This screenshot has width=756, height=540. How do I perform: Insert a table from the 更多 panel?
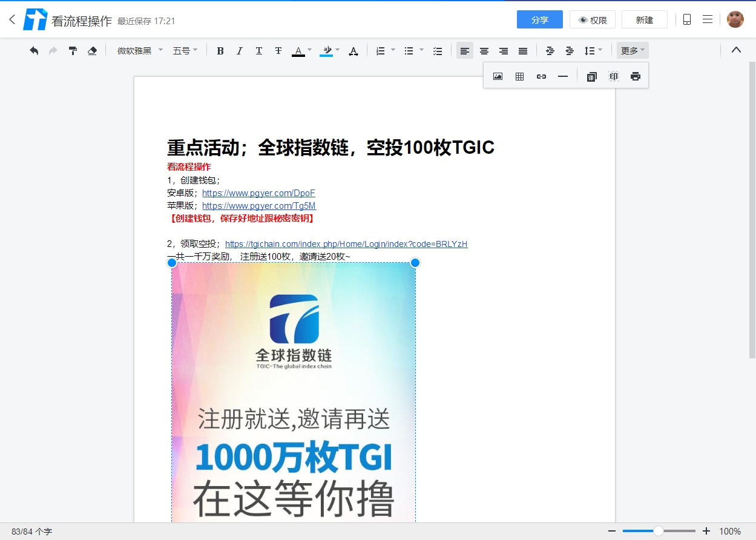pyautogui.click(x=519, y=76)
